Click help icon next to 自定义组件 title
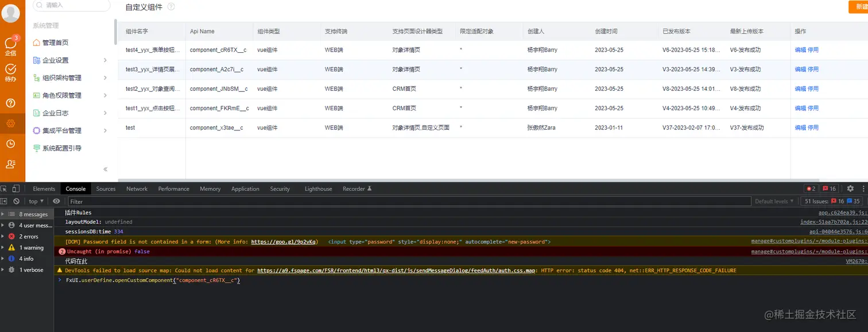 point(171,7)
